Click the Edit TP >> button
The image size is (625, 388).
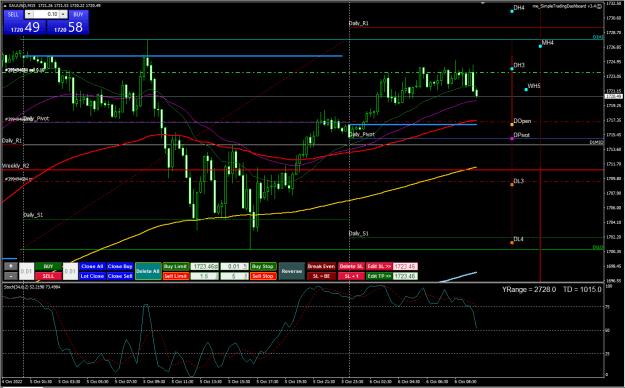pyautogui.click(x=379, y=276)
